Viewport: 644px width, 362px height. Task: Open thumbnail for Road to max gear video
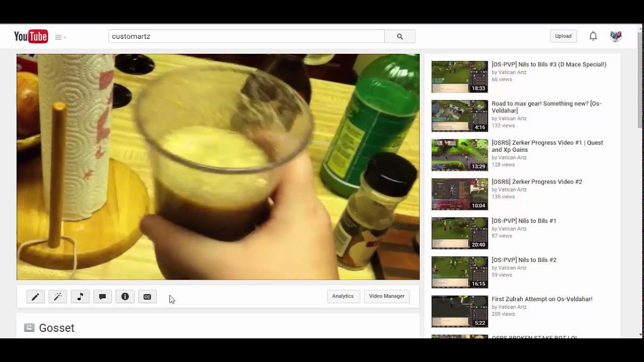click(460, 116)
